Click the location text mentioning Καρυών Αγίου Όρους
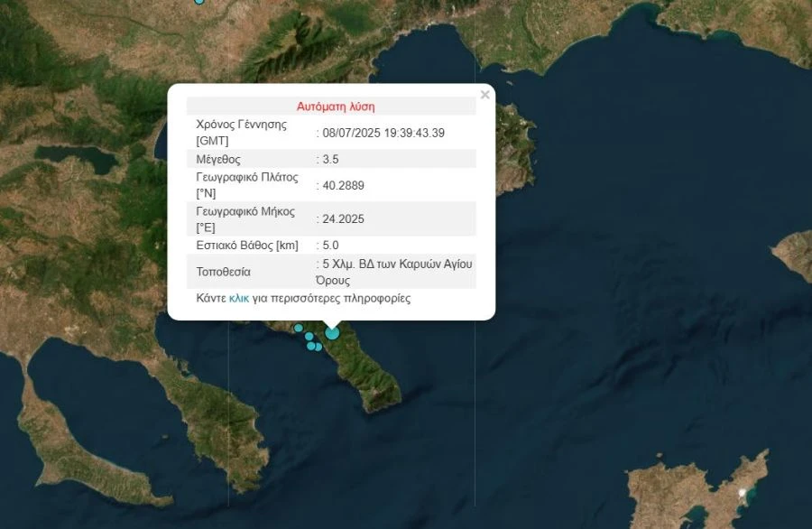This screenshot has height=529, width=812. click(397, 272)
